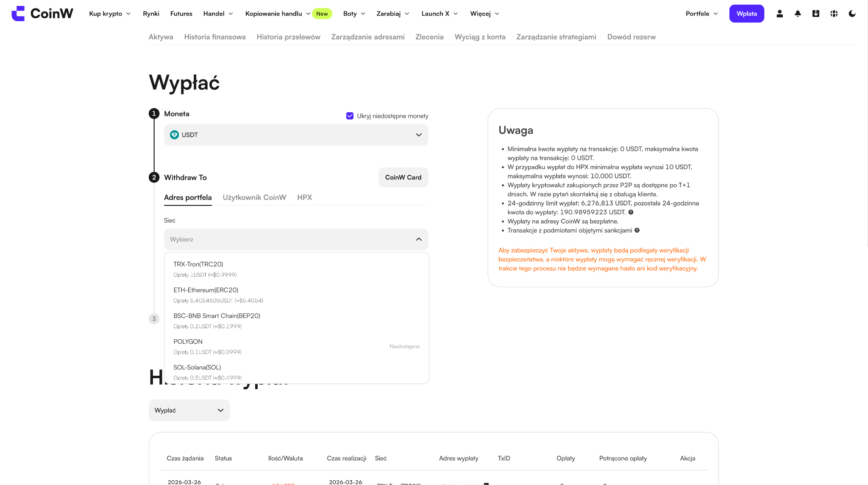Switch to Historia przelewów tab

[288, 37]
